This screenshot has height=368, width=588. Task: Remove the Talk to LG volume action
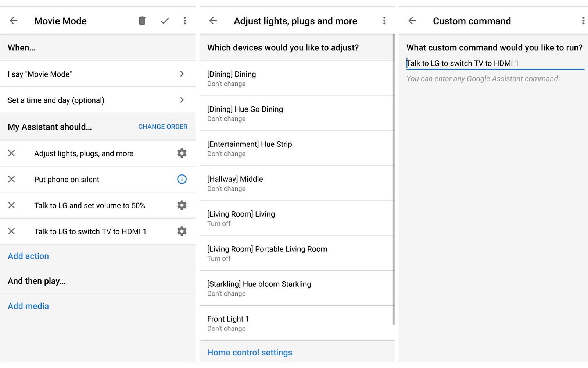pyautogui.click(x=11, y=205)
